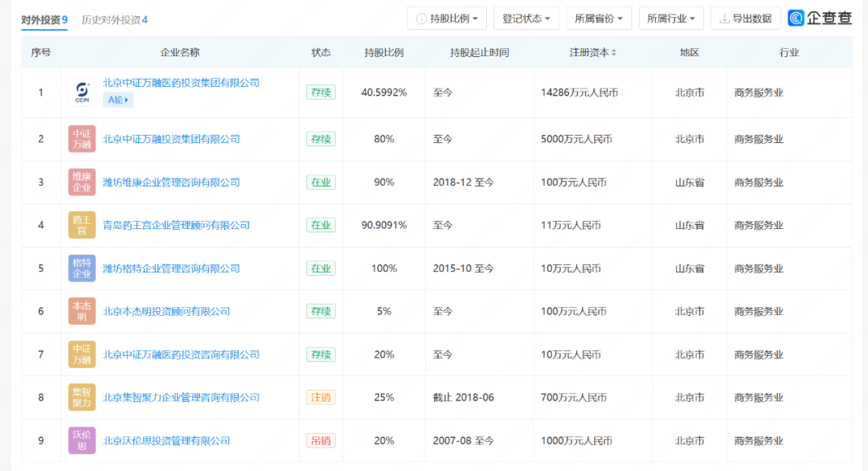
Task: Click the 中证万融 logo in row 2
Action: point(81,138)
